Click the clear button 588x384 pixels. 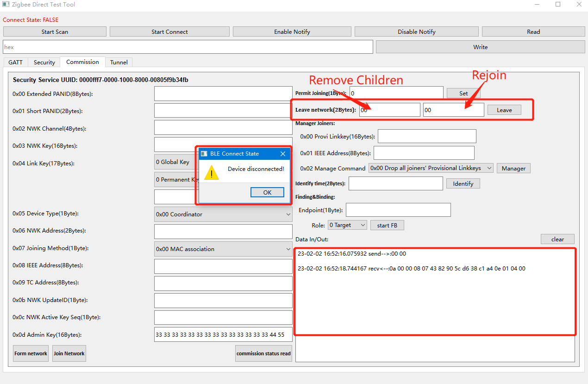point(557,239)
